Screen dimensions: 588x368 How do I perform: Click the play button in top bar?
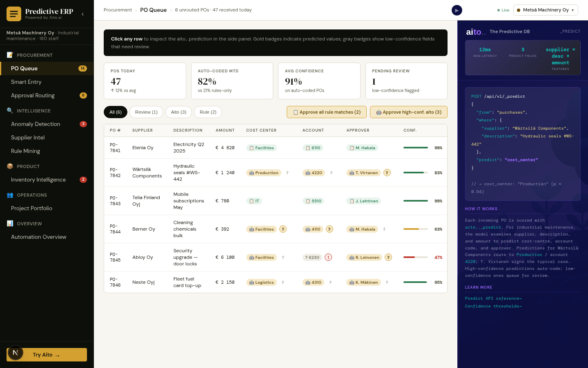point(457,10)
